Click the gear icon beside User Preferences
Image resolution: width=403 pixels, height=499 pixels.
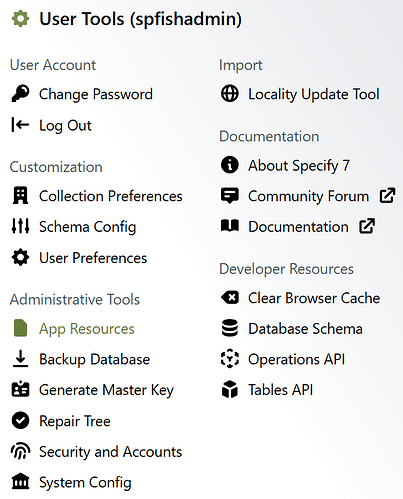click(20, 257)
